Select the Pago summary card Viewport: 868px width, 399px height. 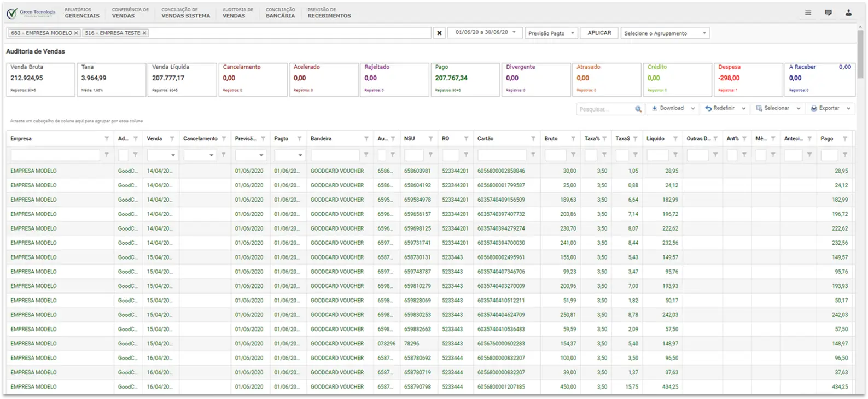tap(465, 80)
